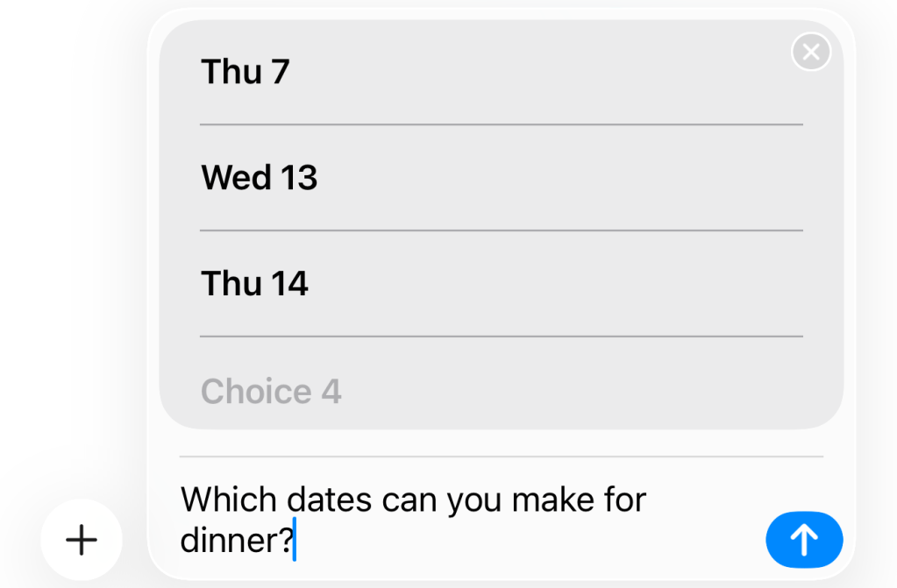Click the number 13 in second choice

(x=299, y=178)
